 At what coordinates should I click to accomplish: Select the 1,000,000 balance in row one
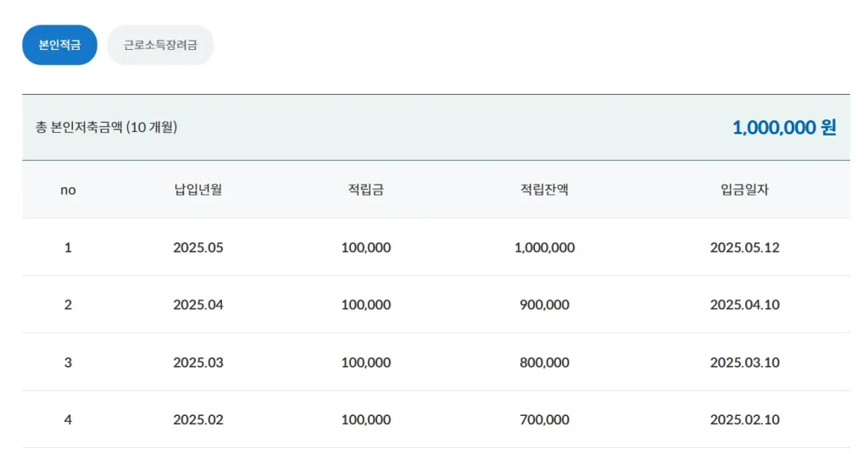(x=544, y=247)
